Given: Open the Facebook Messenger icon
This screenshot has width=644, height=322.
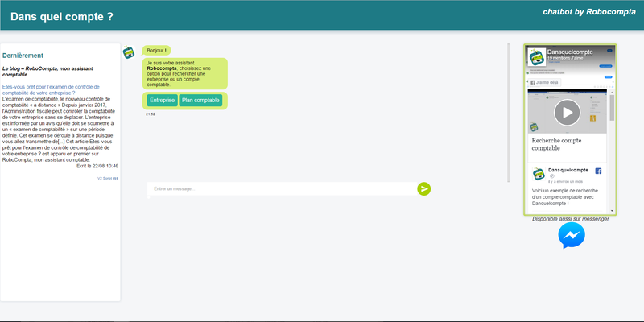Looking at the screenshot, I should pyautogui.click(x=572, y=236).
